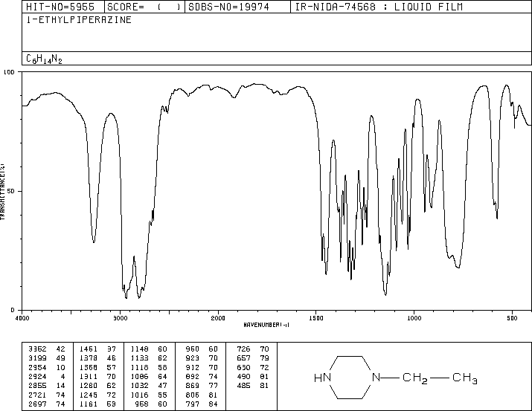
Task: Select the SDBS-NO=19974 header cell
Action: pos(228,7)
